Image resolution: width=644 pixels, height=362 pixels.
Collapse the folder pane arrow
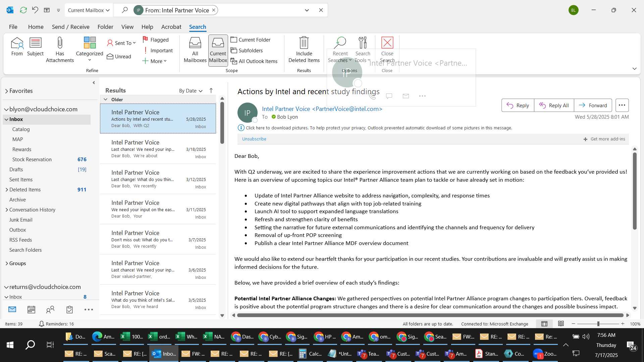click(x=94, y=82)
